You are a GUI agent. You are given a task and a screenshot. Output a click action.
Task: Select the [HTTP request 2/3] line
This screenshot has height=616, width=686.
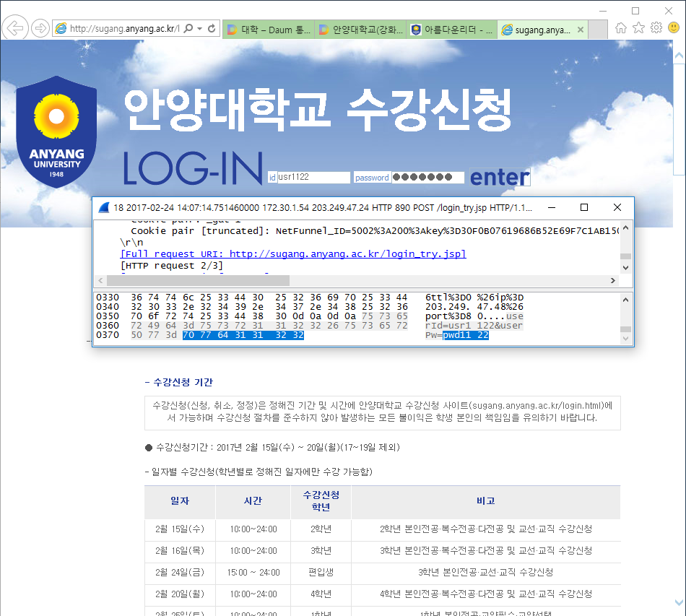(x=172, y=266)
